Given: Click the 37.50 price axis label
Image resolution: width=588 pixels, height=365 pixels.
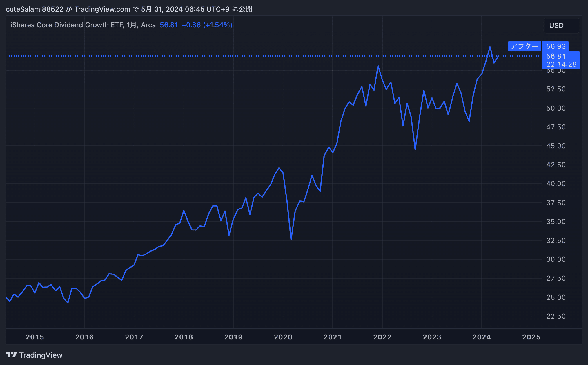Looking at the screenshot, I should pyautogui.click(x=556, y=203).
